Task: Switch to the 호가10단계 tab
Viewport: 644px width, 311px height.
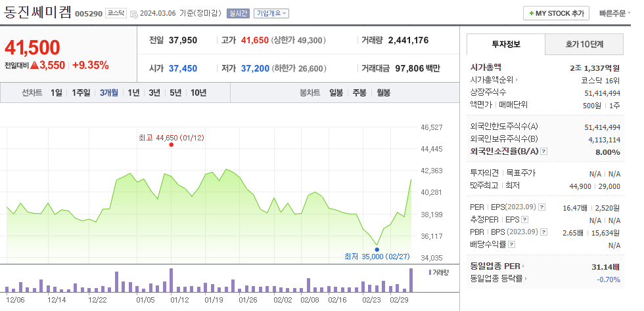Action: point(584,45)
